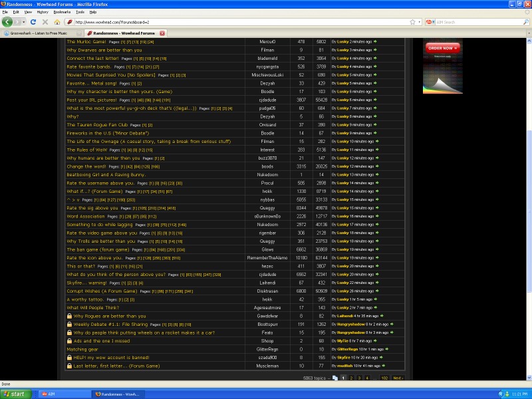The image size is (532, 399).
Task: Open the Edit menu
Action: 16,12
